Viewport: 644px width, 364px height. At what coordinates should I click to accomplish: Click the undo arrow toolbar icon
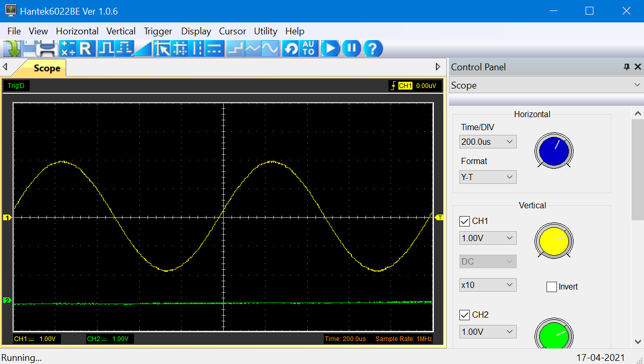point(291,49)
